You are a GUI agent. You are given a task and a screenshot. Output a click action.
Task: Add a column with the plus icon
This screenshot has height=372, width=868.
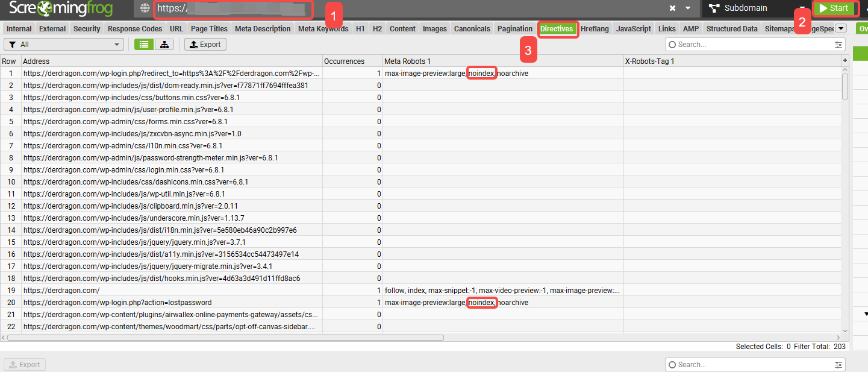845,61
